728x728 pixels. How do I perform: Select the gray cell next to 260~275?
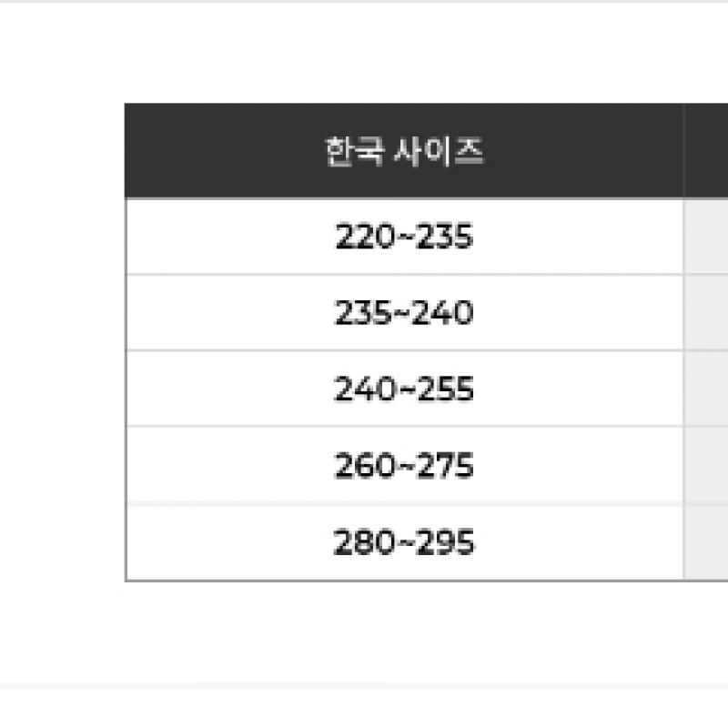[x=706, y=466]
